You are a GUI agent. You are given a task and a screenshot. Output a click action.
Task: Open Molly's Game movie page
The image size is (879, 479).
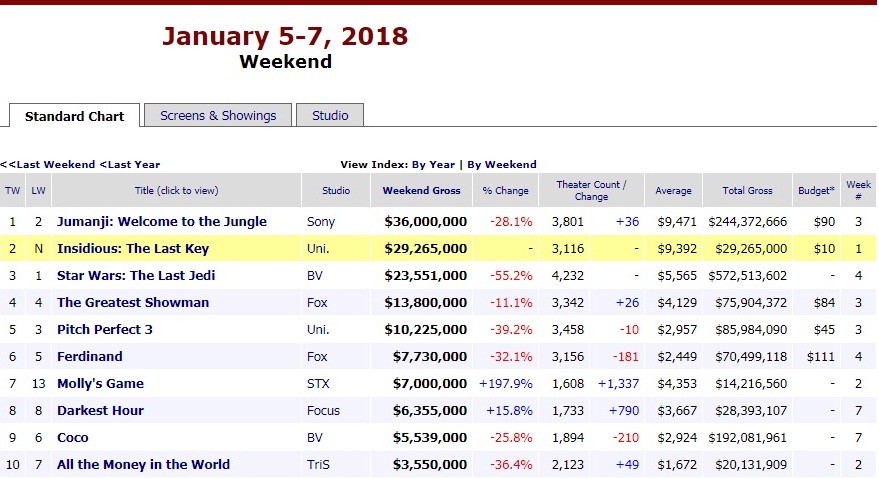click(x=100, y=383)
